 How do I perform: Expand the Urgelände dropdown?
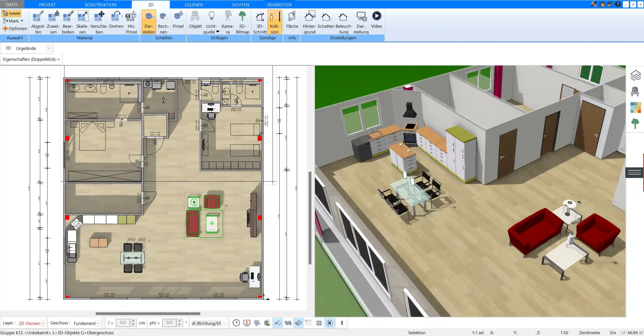(x=49, y=48)
